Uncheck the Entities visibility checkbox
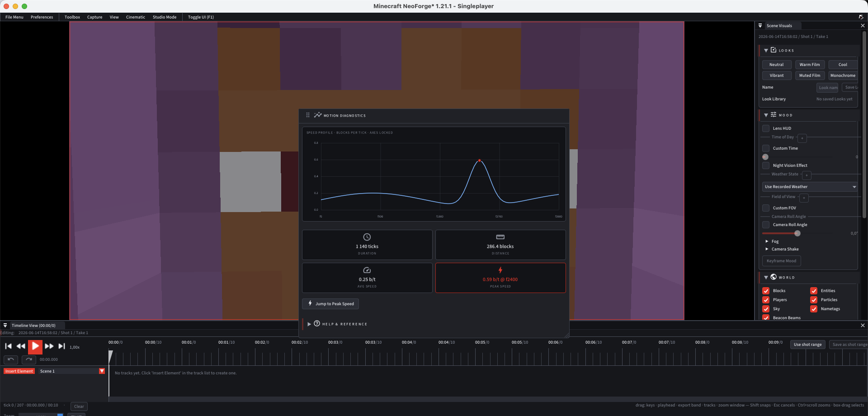The width and height of the screenshot is (868, 416). click(814, 291)
